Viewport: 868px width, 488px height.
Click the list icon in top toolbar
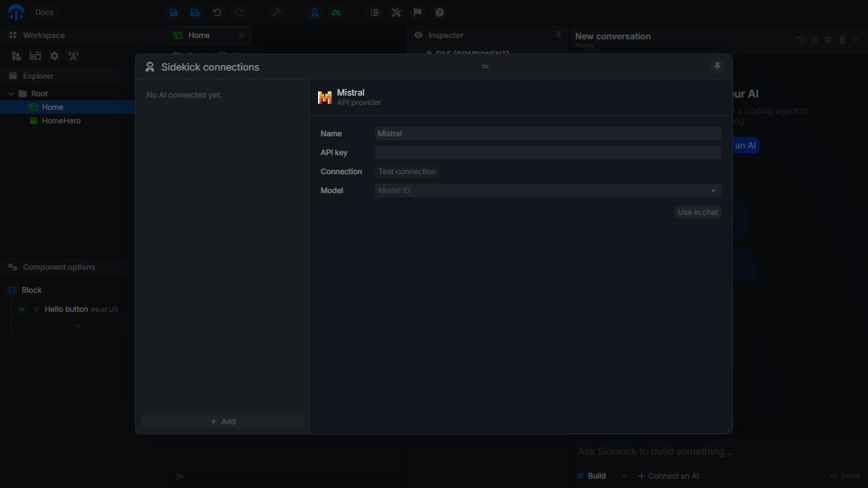pyautogui.click(x=374, y=12)
